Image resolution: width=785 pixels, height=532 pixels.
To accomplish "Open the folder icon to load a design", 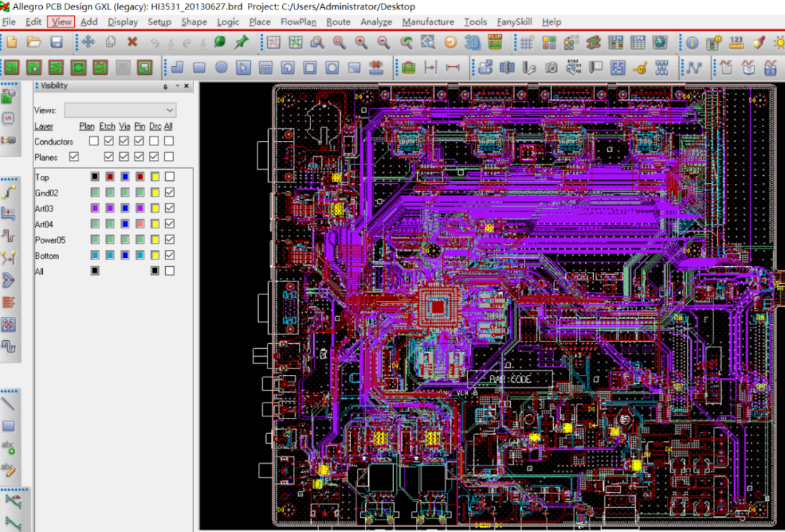I will click(x=33, y=42).
